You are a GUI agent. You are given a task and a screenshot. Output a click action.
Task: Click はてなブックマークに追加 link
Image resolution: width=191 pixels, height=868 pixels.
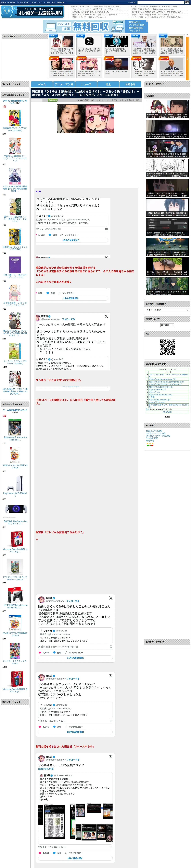pos(158,436)
